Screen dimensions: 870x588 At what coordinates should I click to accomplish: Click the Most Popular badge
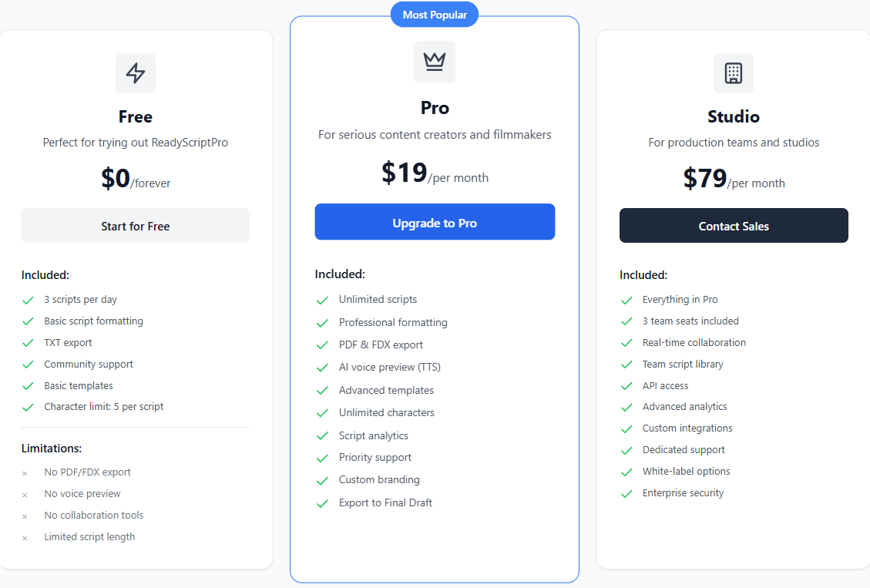(x=434, y=14)
